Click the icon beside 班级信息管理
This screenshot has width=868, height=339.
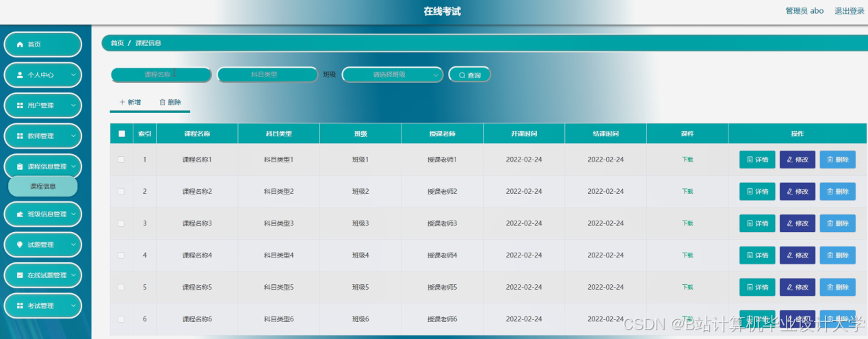point(20,214)
